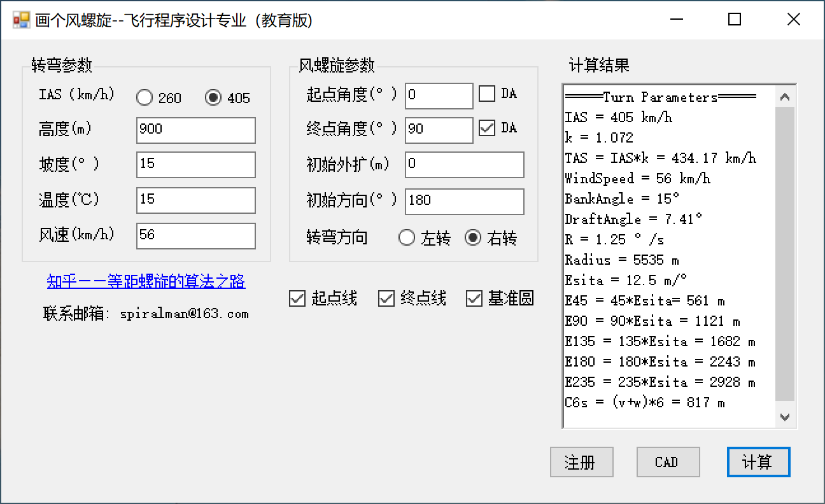The width and height of the screenshot is (825, 504).
Task: Close the window
Action: pos(794,20)
